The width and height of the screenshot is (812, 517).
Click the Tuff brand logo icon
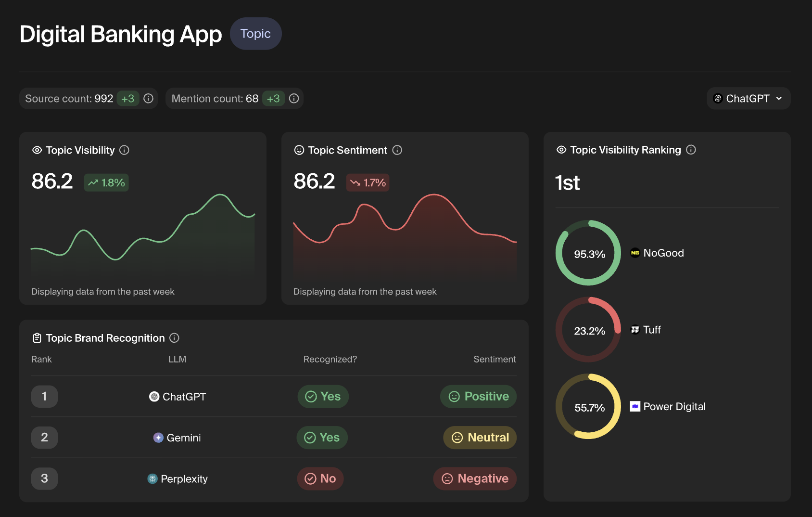coord(635,330)
